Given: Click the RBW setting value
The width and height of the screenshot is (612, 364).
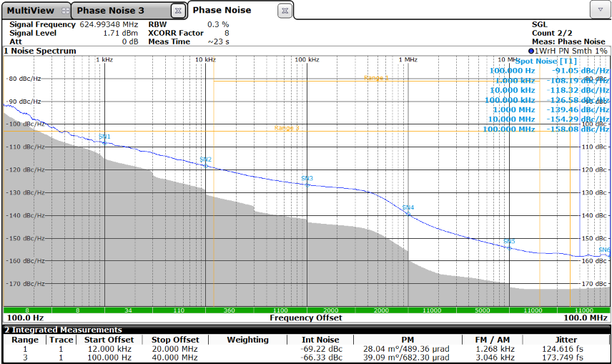Looking at the screenshot, I should coord(213,24).
